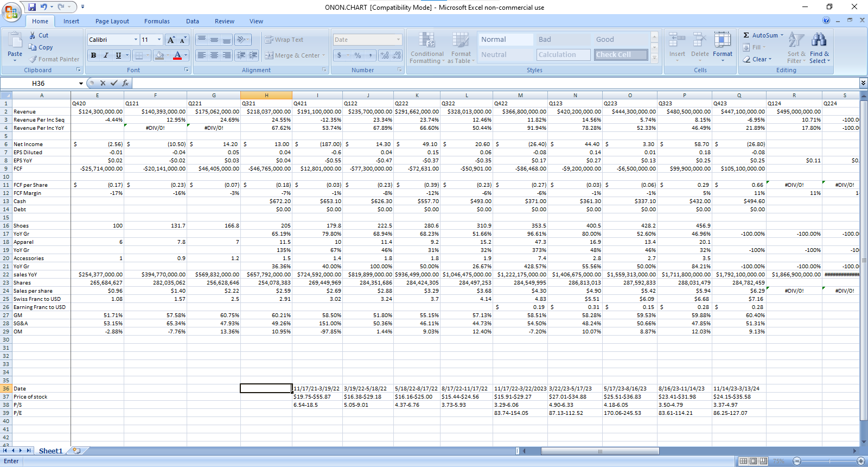868x467 pixels.
Task: Toggle bold formatting
Action: pos(93,55)
